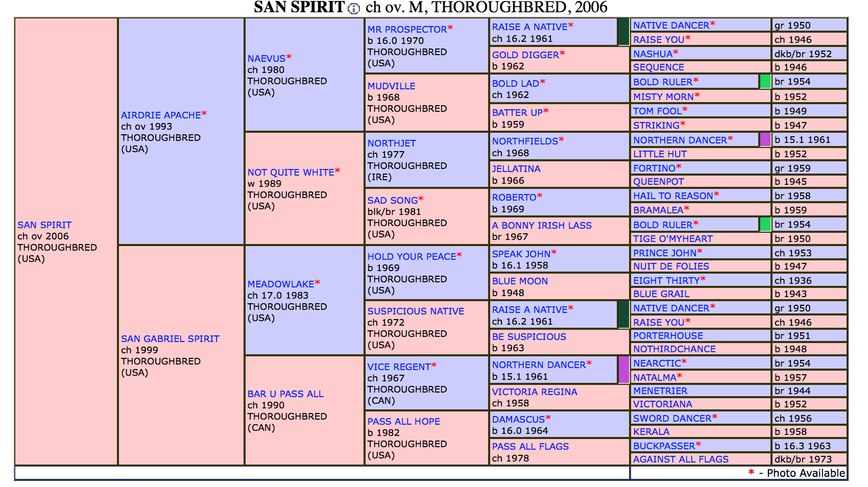Click the red asterisk next to DAMASCUS
868x487 pixels.
point(548,418)
